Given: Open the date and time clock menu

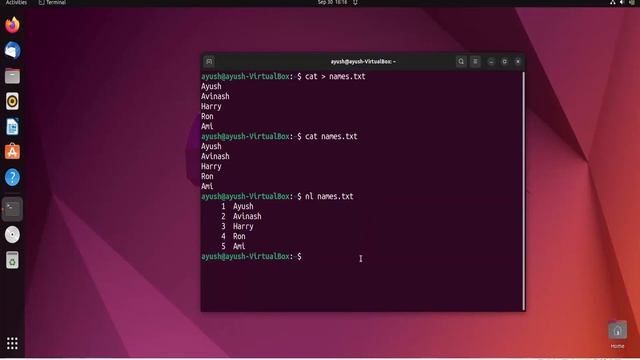Looking at the screenshot, I should click(333, 2).
